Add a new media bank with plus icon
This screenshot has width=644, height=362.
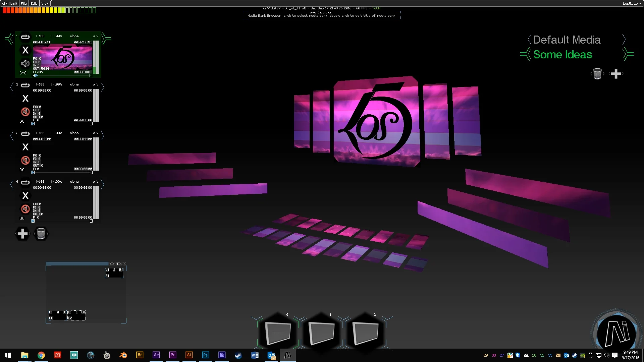[x=616, y=74]
